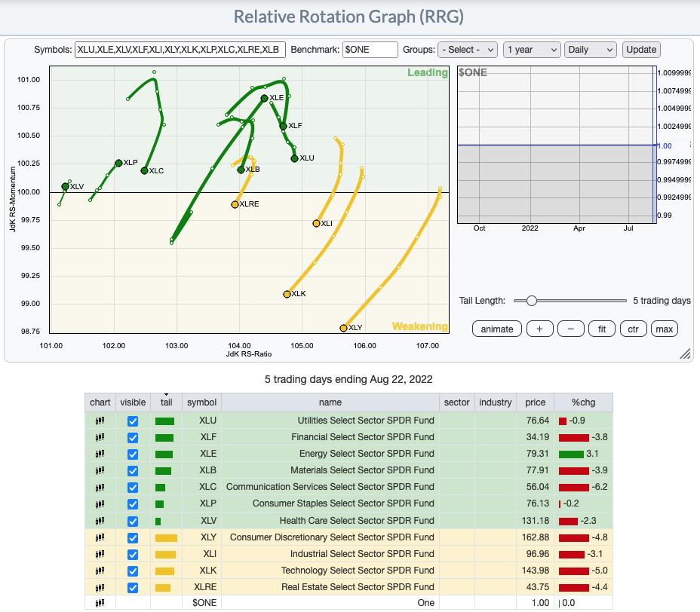This screenshot has height=612, width=700.
Task: Open the chart icon for XLK row
Action: click(100, 571)
